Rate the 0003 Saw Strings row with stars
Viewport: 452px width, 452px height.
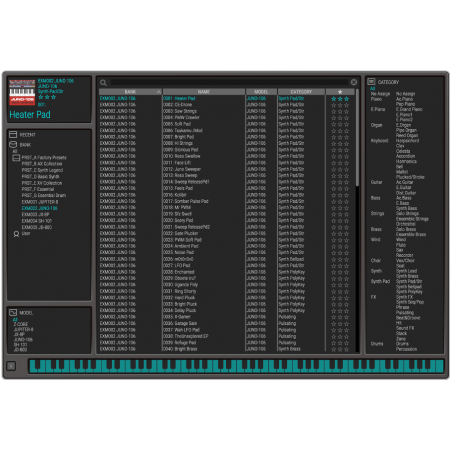(x=340, y=111)
